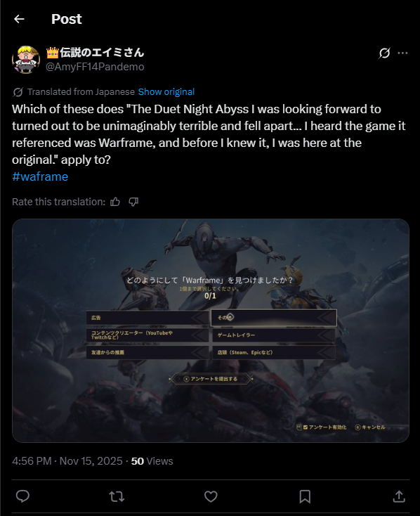The image size is (420, 516).
Task: Open the Grok explain icon near the handle
Action: (384, 53)
